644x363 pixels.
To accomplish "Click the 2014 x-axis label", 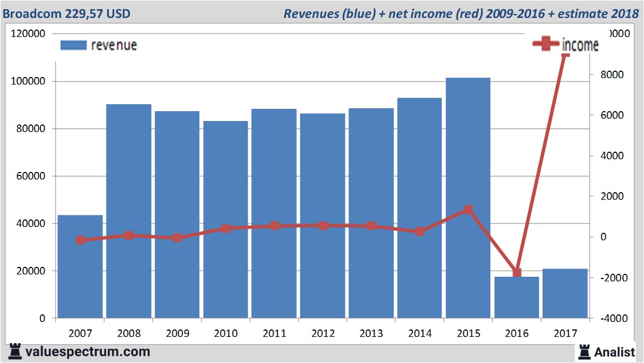I will click(420, 333).
